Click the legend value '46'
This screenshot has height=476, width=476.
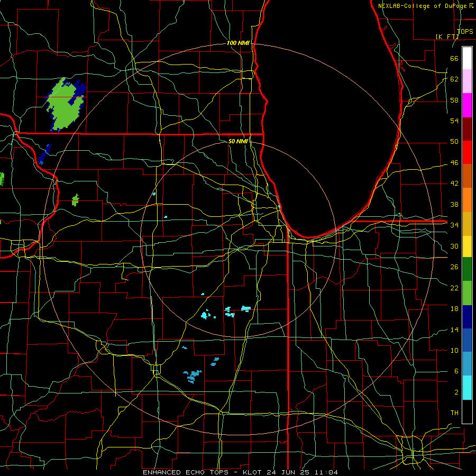pos(454,162)
